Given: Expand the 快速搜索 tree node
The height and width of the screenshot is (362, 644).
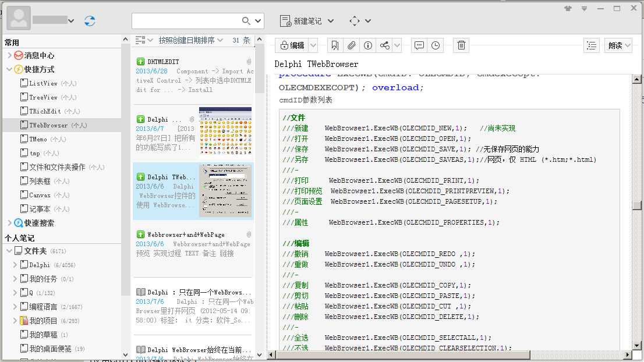Looking at the screenshot, I should pos(9,222).
